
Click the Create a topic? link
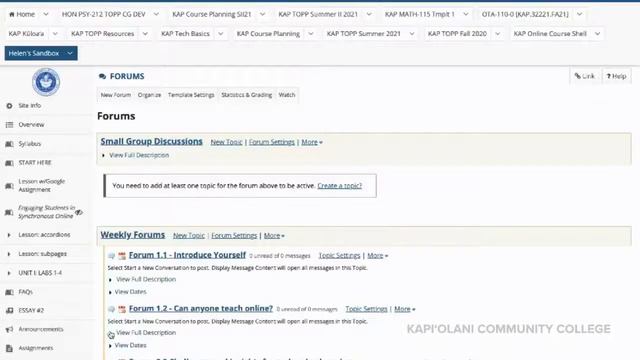340,186
